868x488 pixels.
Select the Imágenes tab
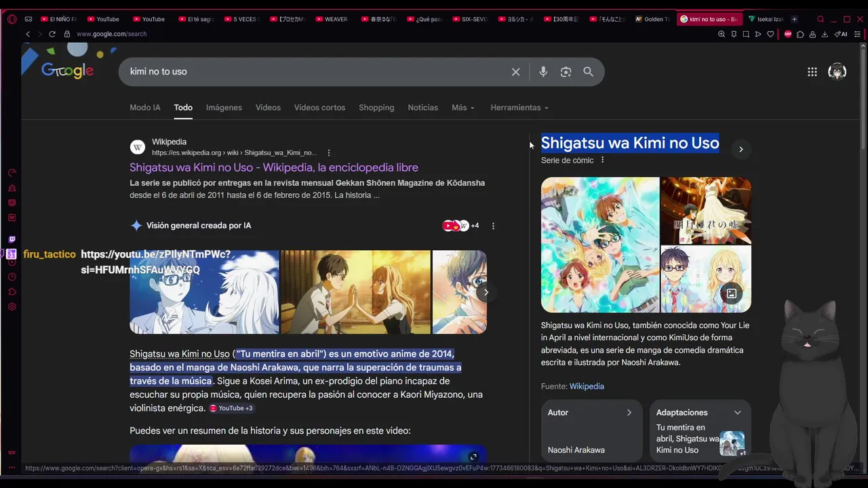[224, 108]
